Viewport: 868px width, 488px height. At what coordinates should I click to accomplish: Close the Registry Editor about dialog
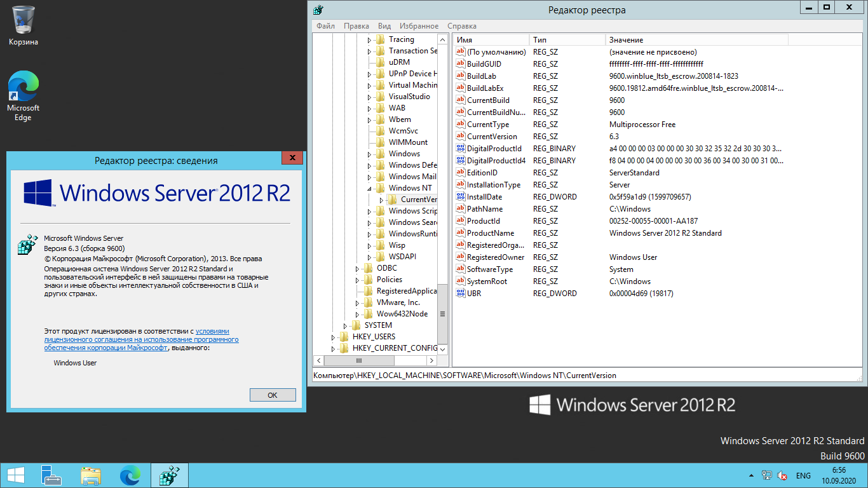click(x=292, y=157)
